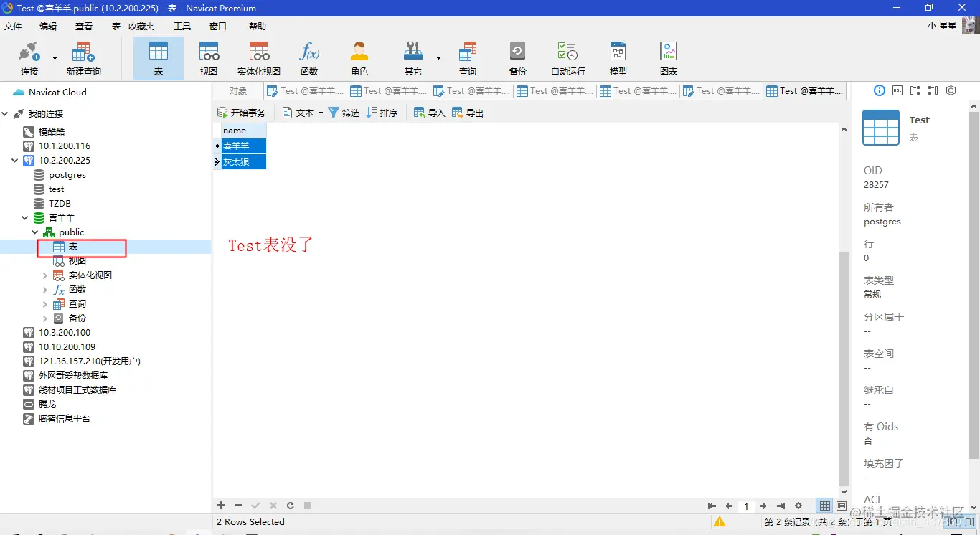
Task: Open the 连接 connection toolbar button
Action: (29, 58)
